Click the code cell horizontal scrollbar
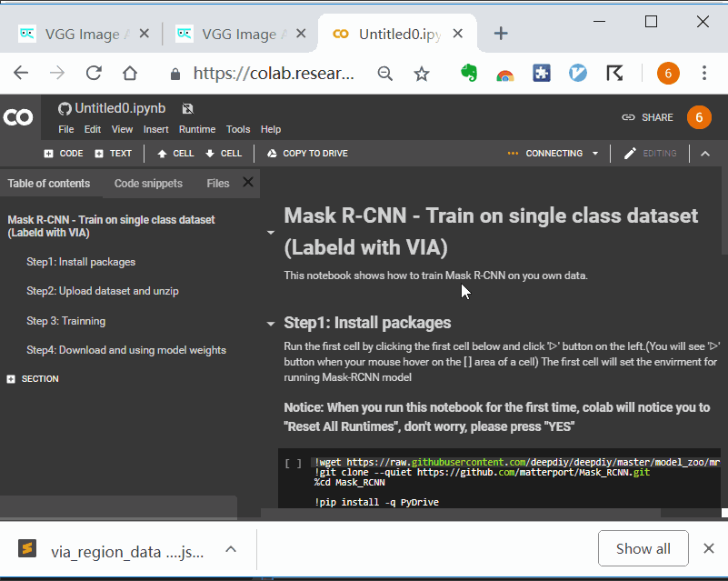 [x=461, y=513]
